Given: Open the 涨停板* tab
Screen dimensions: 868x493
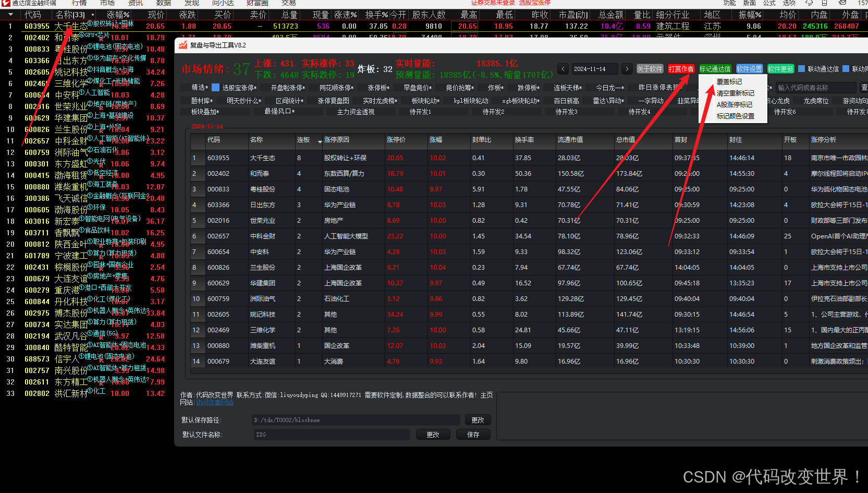Looking at the screenshot, I should pos(378,88).
